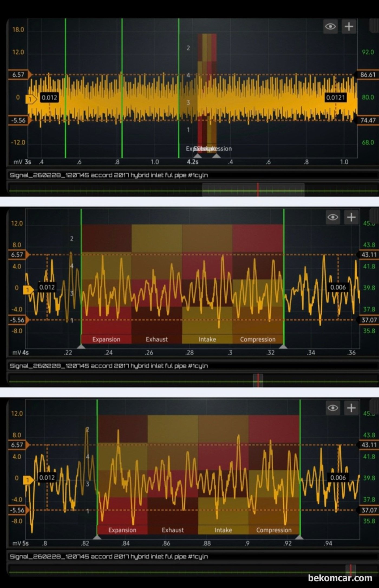
Task: Click the left triangle cursor marker in middle chart
Action: tap(81, 346)
